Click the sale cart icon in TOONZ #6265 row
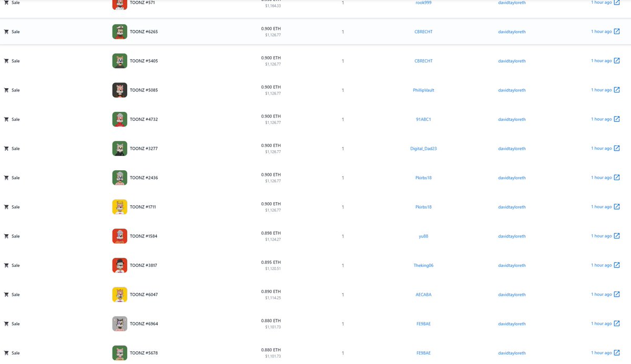Image resolution: width=631 pixels, height=364 pixels. click(x=6, y=32)
